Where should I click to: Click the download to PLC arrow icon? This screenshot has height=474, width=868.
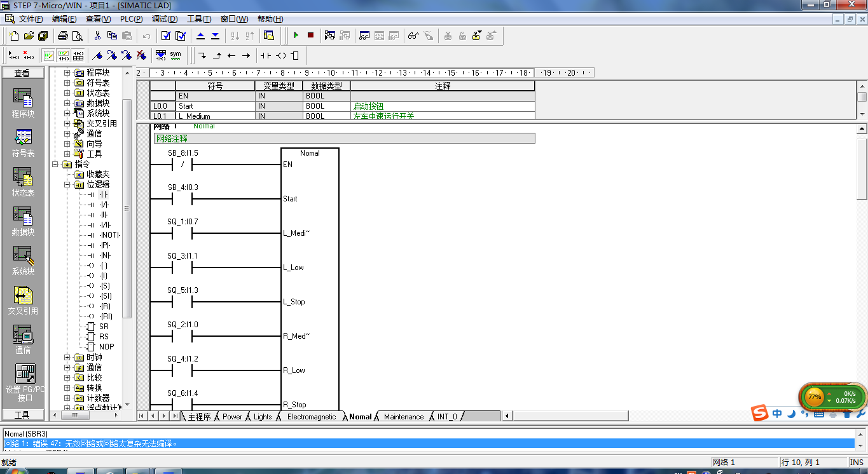[215, 36]
